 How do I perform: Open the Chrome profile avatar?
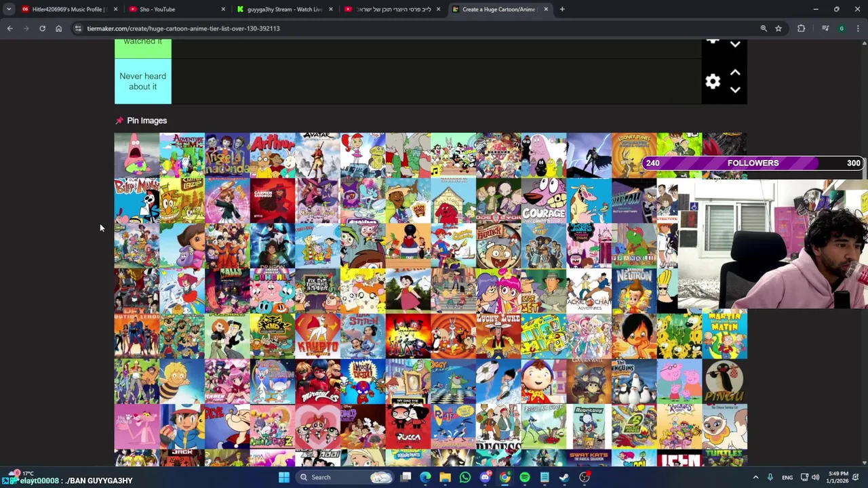[x=842, y=28]
